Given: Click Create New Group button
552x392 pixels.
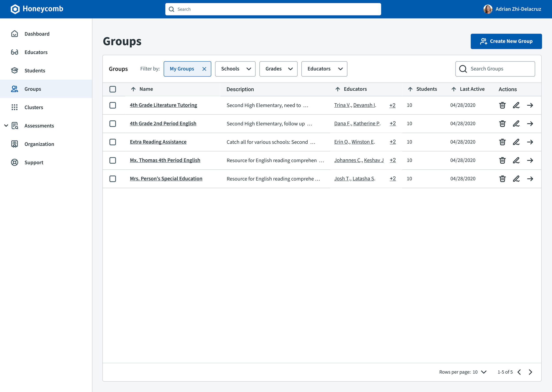Looking at the screenshot, I should point(506,41).
